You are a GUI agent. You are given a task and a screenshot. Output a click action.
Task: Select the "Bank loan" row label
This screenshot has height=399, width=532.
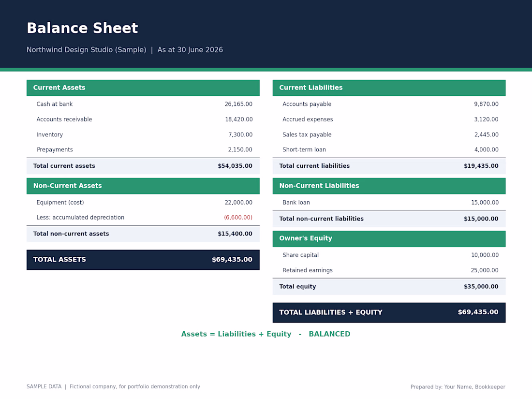point(296,203)
